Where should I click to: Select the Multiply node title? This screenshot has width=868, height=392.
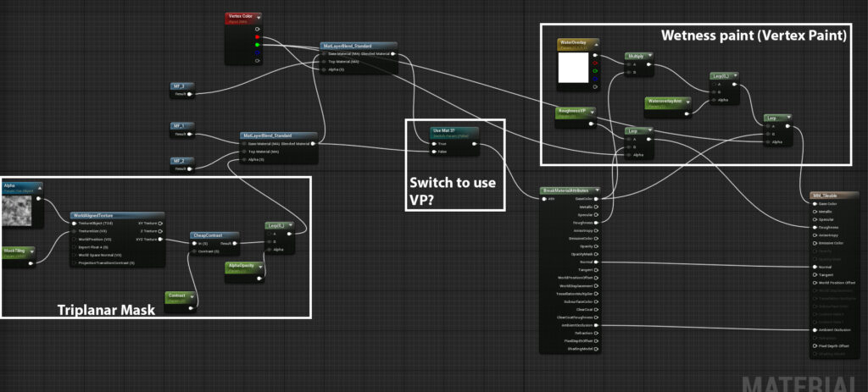[x=636, y=56]
